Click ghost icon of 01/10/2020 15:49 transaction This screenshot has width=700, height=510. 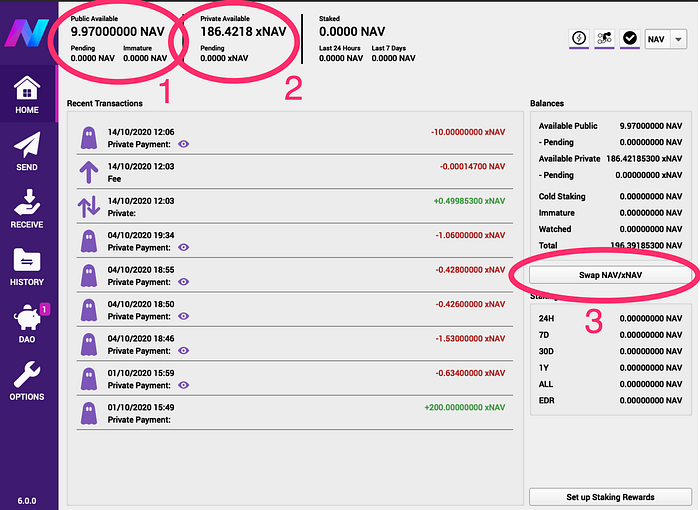point(89,413)
